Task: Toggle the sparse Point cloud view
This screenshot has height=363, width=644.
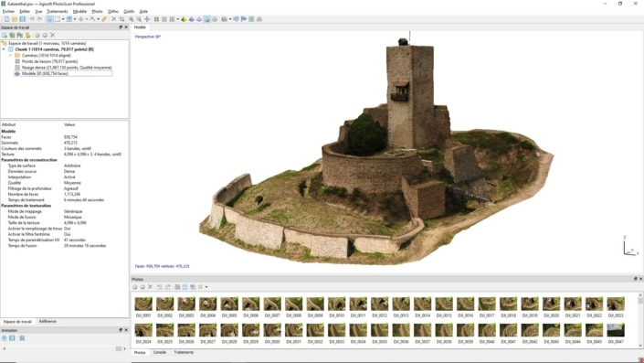Action: tap(156, 19)
